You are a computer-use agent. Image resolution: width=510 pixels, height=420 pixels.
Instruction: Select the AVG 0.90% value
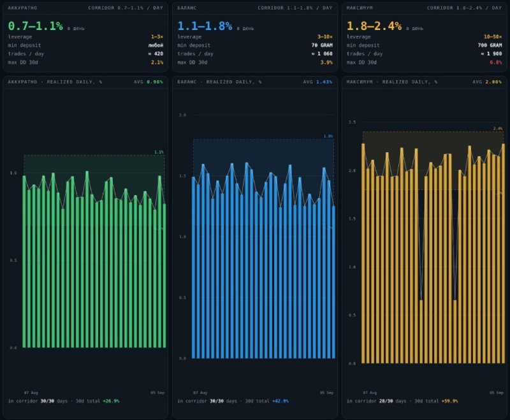[149, 82]
